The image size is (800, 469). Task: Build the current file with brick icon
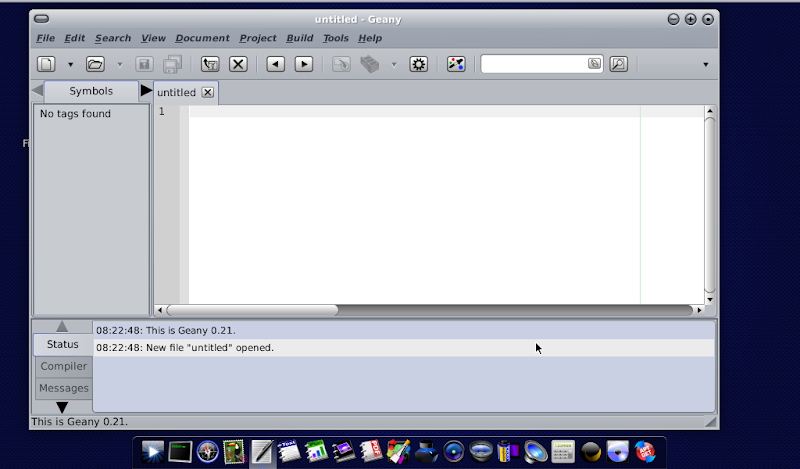click(370, 64)
